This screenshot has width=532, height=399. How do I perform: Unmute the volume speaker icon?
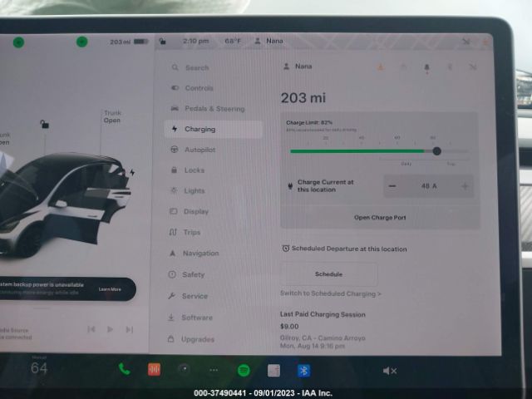pyautogui.click(x=390, y=371)
